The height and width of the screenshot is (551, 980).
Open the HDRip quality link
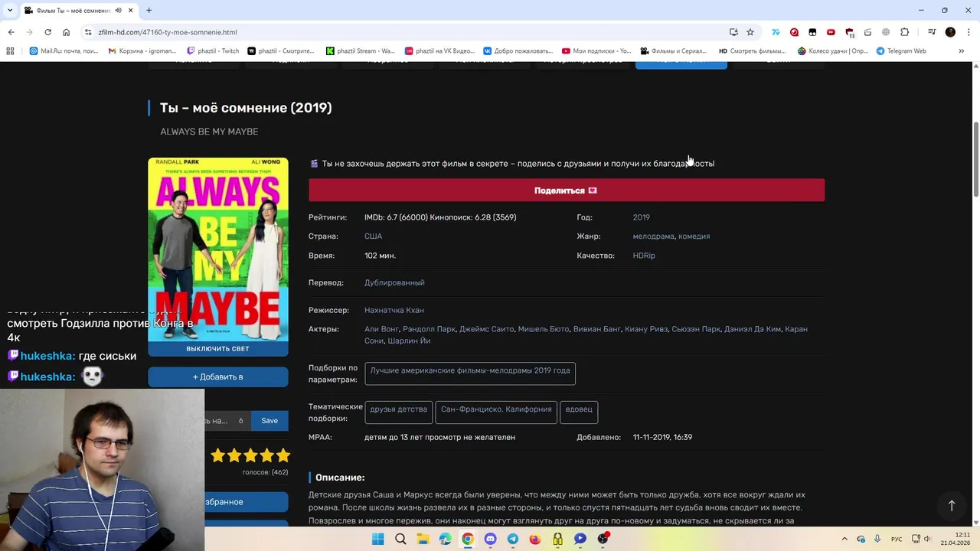(644, 256)
